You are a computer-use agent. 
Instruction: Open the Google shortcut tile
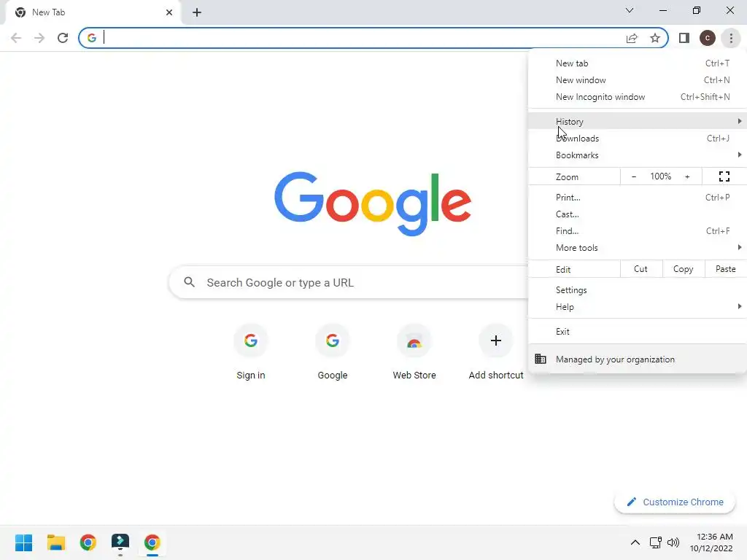tap(333, 353)
